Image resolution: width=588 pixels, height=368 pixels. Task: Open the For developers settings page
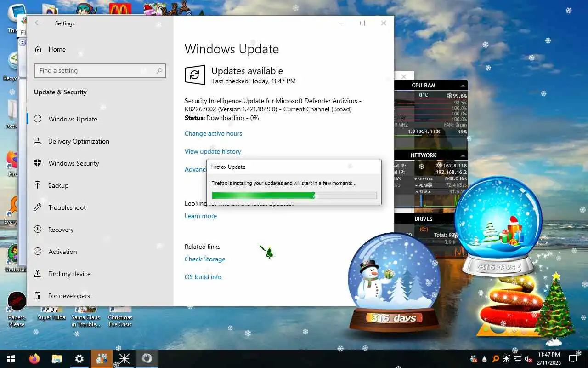100,296
